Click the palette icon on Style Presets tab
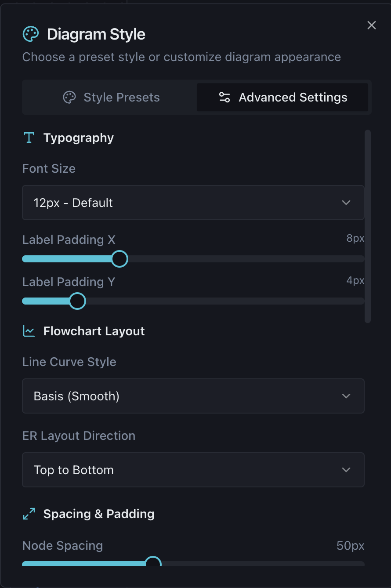Image resolution: width=391 pixels, height=588 pixels. point(69,97)
